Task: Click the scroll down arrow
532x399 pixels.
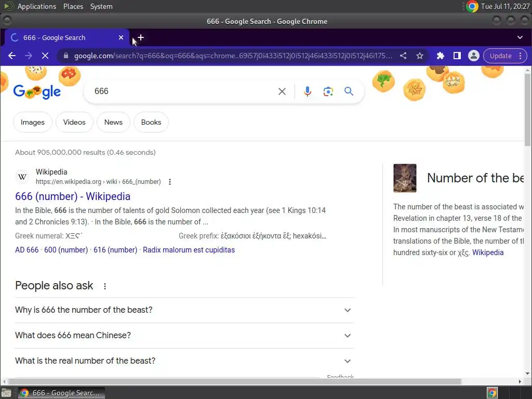Action: (x=528, y=374)
